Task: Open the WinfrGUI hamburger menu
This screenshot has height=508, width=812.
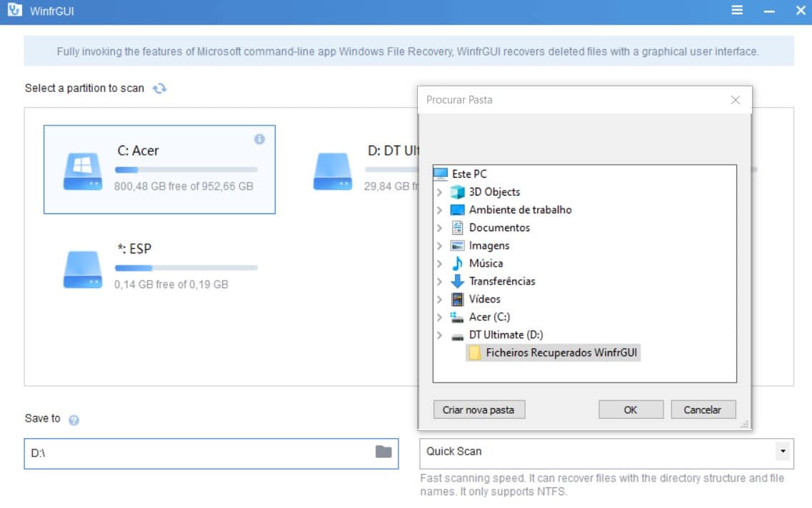Action: coord(737,11)
